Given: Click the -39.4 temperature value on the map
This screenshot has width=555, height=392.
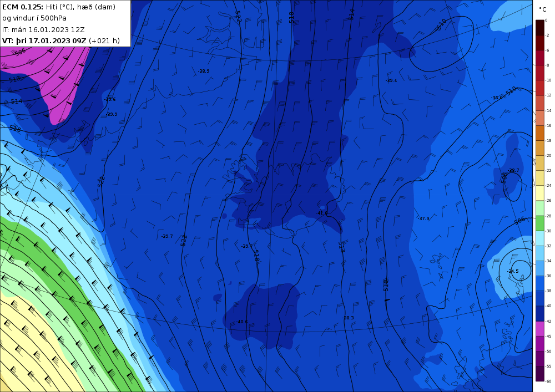Looking at the screenshot, I should [x=391, y=80].
